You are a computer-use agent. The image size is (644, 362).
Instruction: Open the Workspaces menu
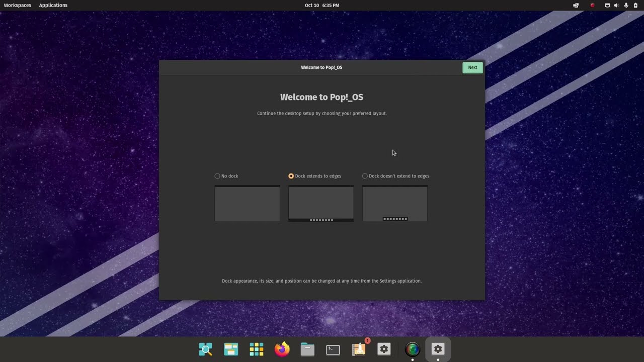17,5
